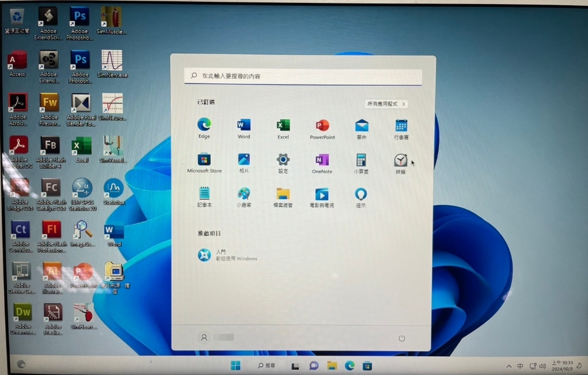Select the IBM SPSS Statistics 20 shortcut
Viewport: 588px width, 375px height.
82,195
